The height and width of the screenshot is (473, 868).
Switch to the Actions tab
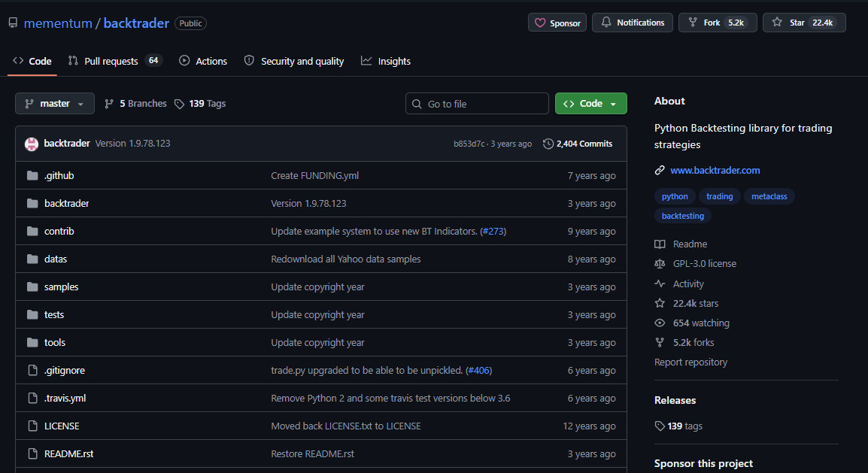[x=203, y=62]
